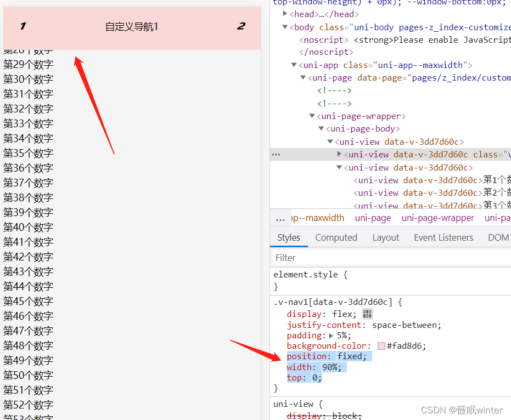Expand the head element node
The height and width of the screenshot is (420, 511).
[x=285, y=14]
